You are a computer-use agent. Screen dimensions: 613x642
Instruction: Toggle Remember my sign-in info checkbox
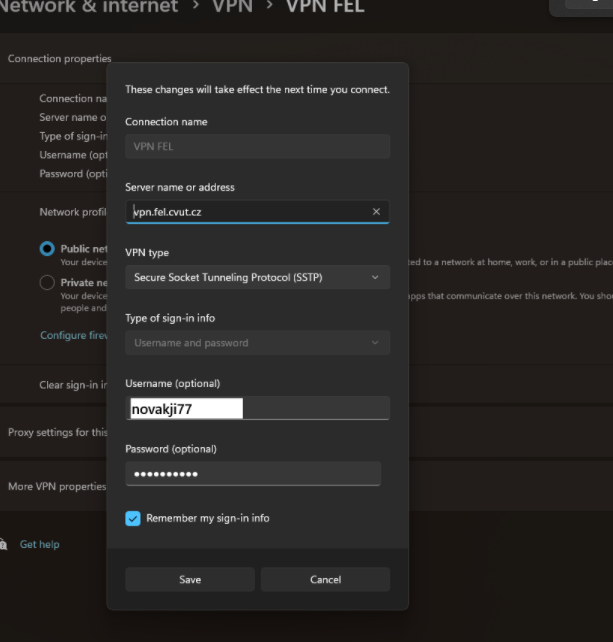click(x=133, y=518)
